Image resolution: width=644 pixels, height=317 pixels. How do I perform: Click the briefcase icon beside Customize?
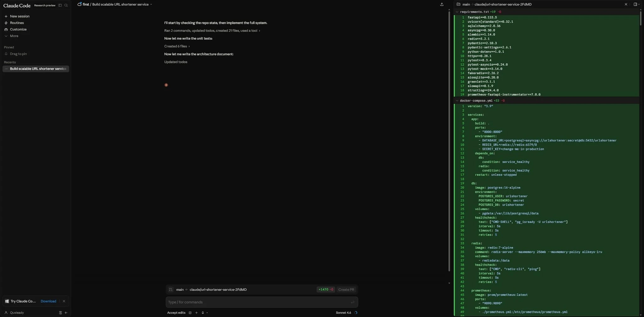(6, 30)
